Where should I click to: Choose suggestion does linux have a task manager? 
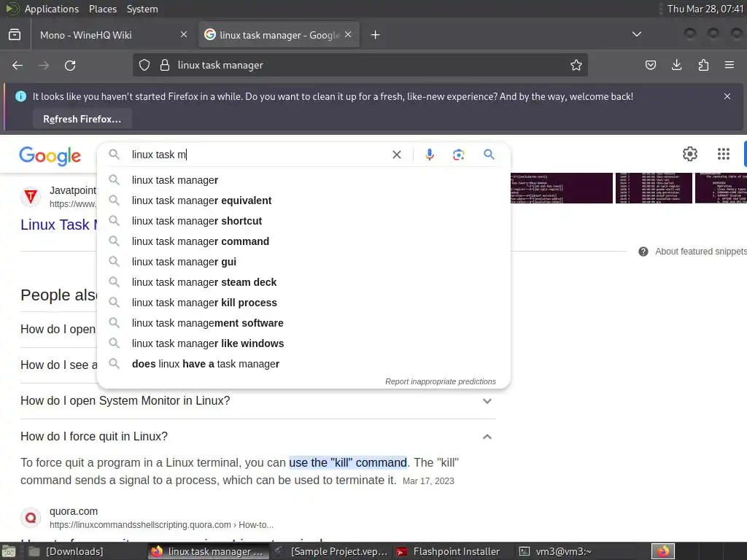pos(303,364)
